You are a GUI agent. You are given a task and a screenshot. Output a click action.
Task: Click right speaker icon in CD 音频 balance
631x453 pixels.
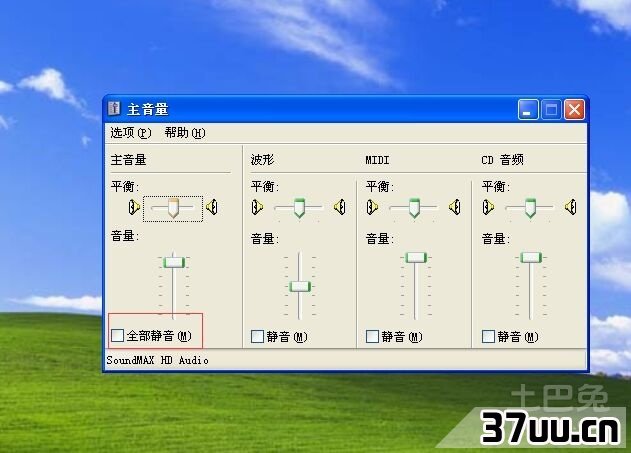point(571,207)
